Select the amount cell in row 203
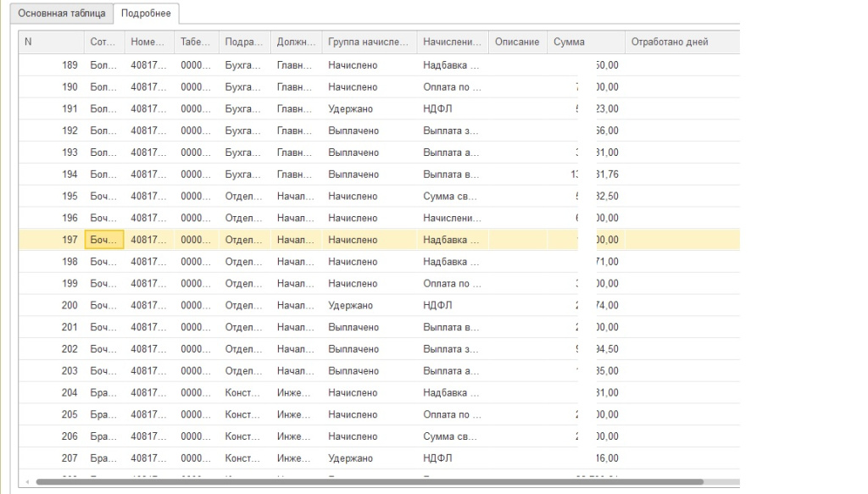The width and height of the screenshot is (868, 494). pyautogui.click(x=585, y=371)
